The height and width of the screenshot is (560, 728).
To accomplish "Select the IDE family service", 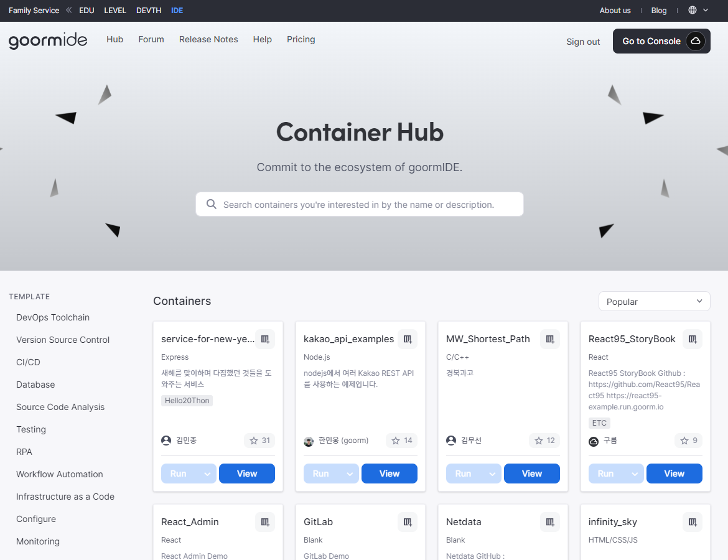I will pos(177,10).
